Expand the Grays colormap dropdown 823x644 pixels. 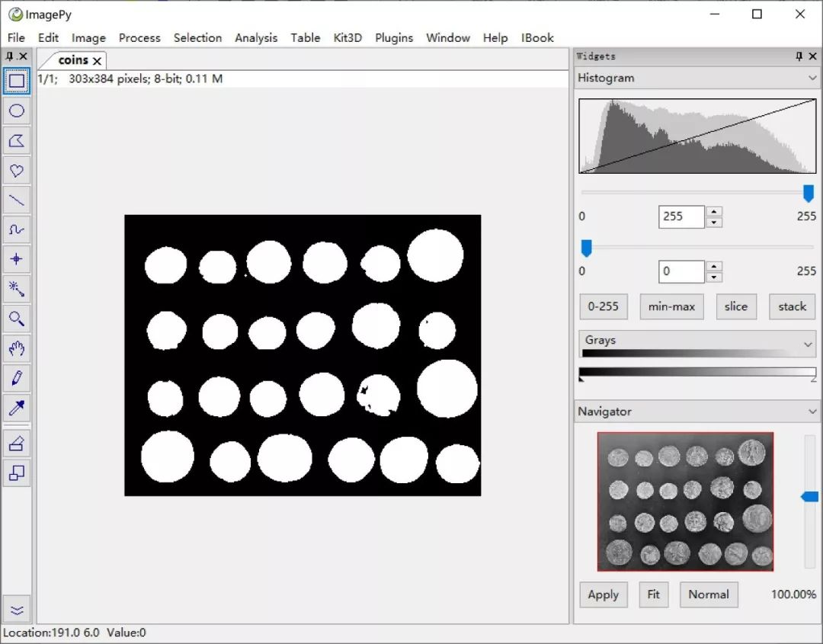pos(808,345)
